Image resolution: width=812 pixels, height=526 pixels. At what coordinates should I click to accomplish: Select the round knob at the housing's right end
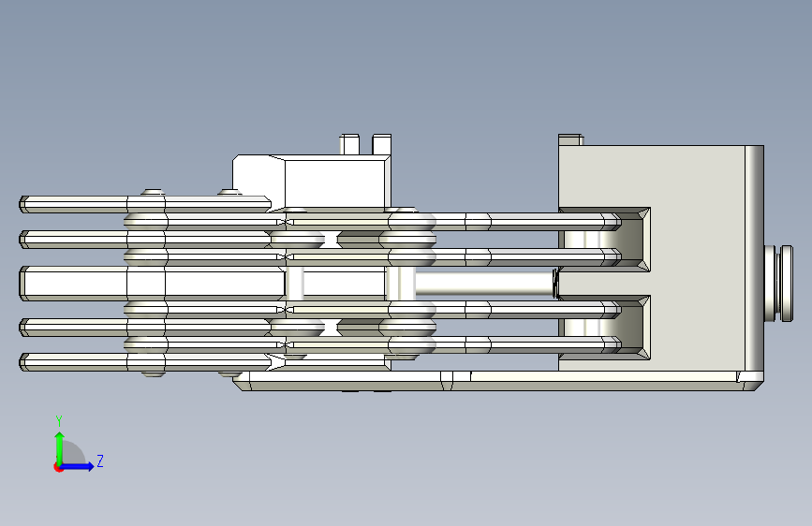779,284
